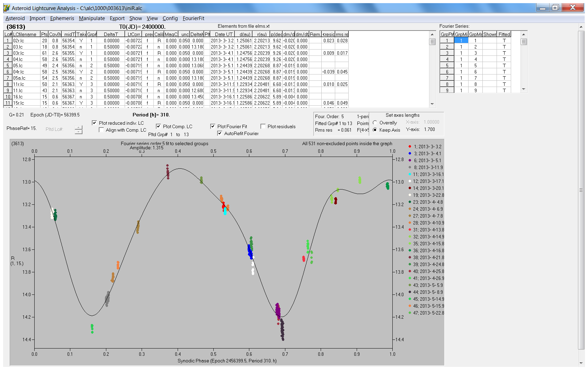The height and width of the screenshot is (370, 588).
Task: Open the View menu
Action: tap(152, 18)
